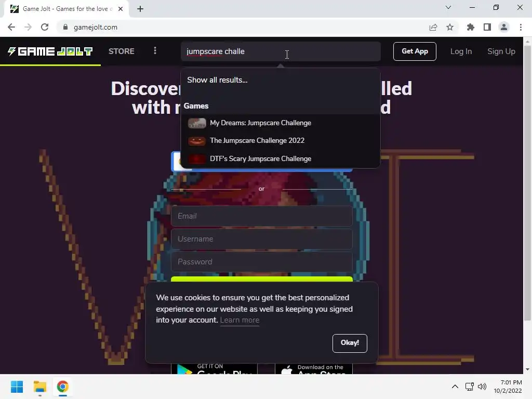Click thumbnail of My Dreams: Jumpscare Challenge
532x399 pixels.
tap(197, 123)
